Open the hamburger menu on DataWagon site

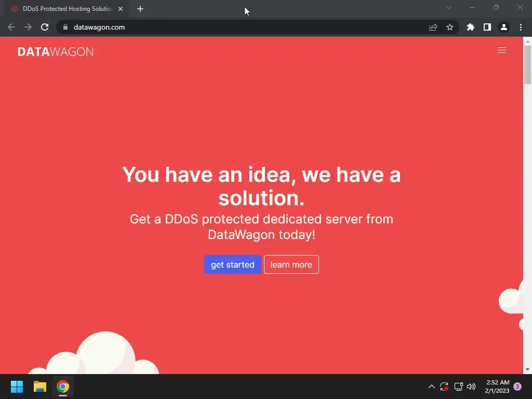pyautogui.click(x=501, y=50)
